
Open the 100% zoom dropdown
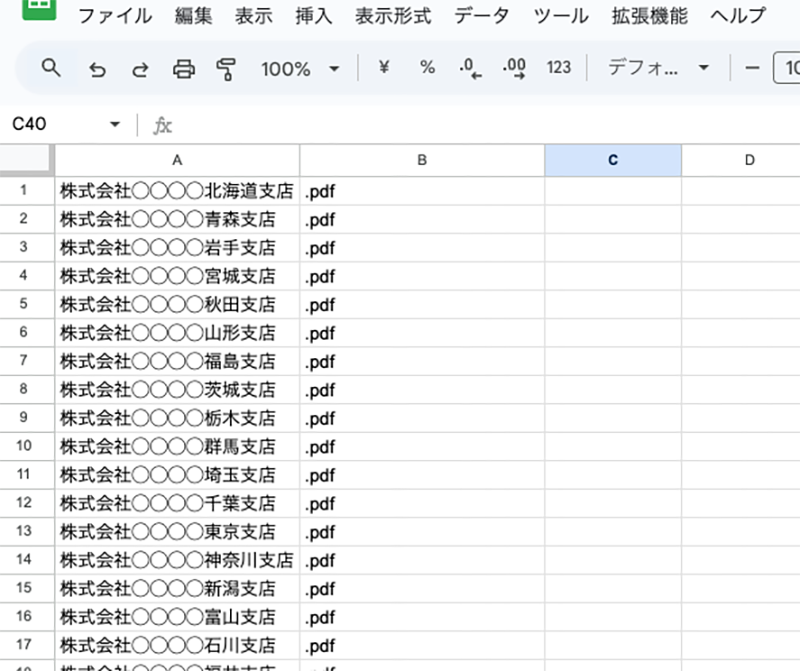[300, 68]
